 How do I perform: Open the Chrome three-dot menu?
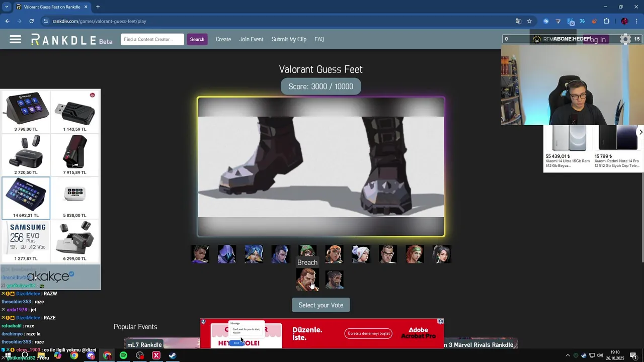(x=637, y=21)
